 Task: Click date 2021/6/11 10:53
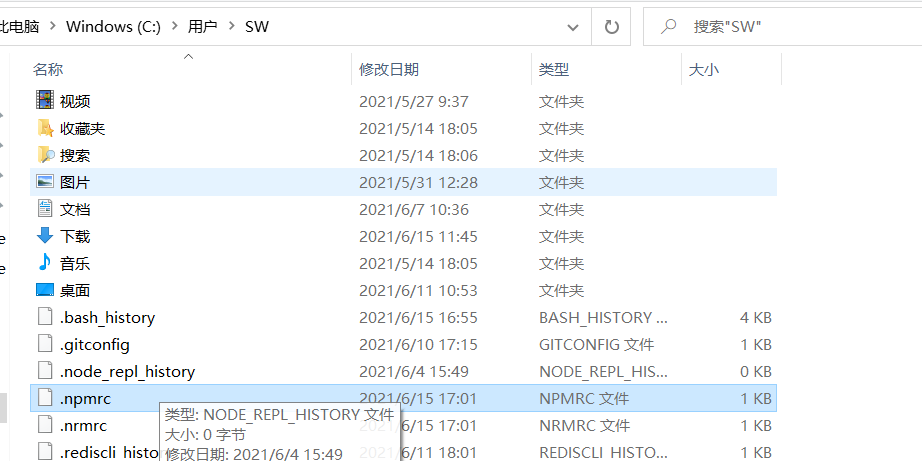point(418,290)
